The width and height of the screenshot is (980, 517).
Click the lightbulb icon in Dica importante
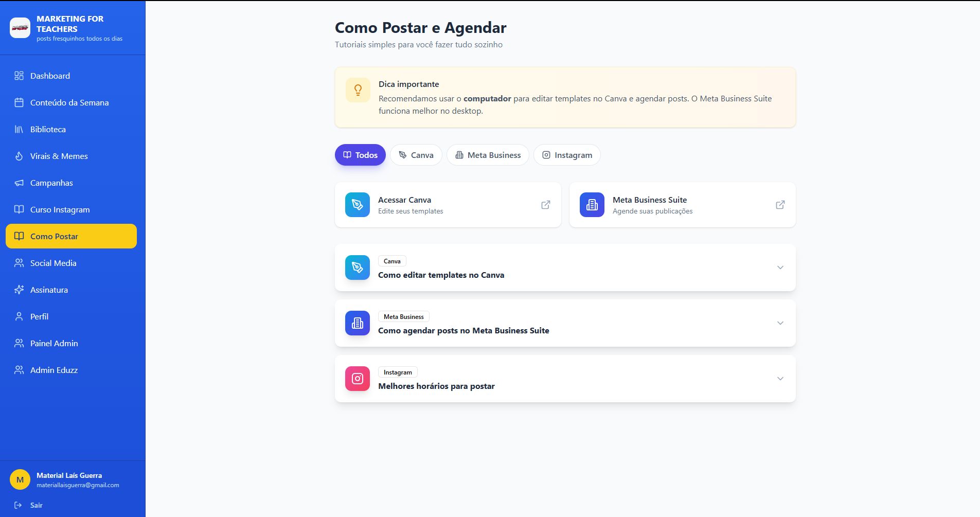tap(358, 90)
